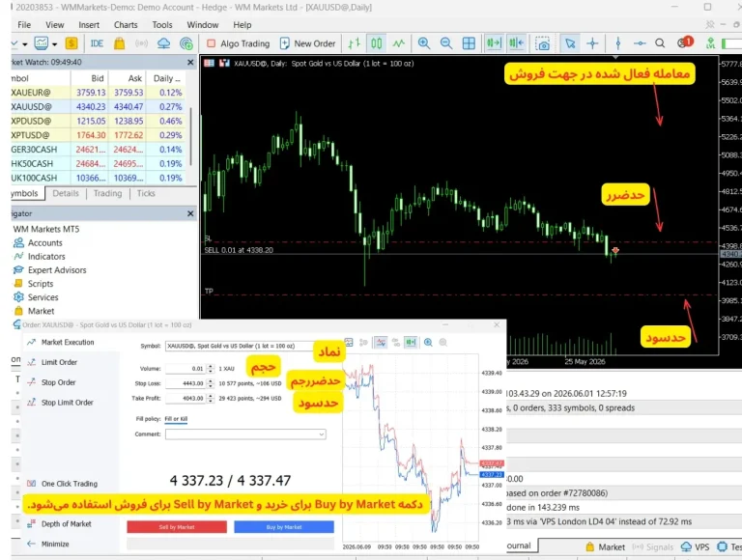Click the Volume input field
Screen dimensions: 742x560
pyautogui.click(x=185, y=369)
